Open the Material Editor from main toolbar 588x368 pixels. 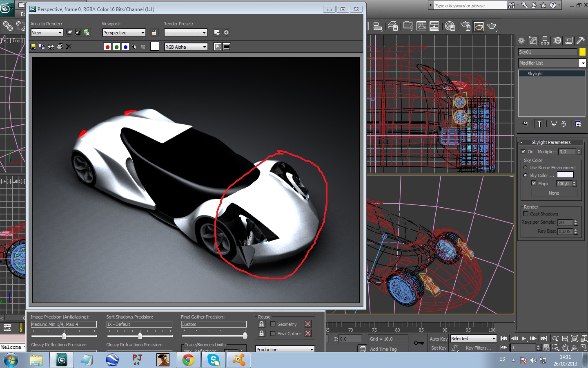450,27
